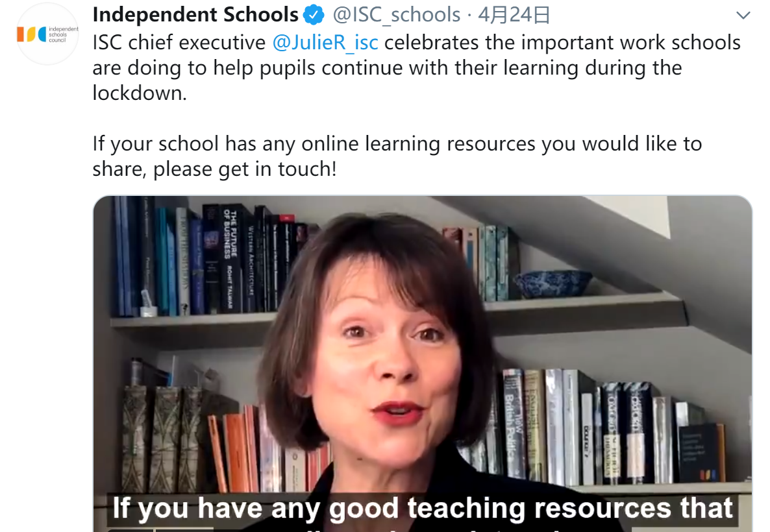
Task: Click the blue bowl in the video
Action: coord(553,284)
